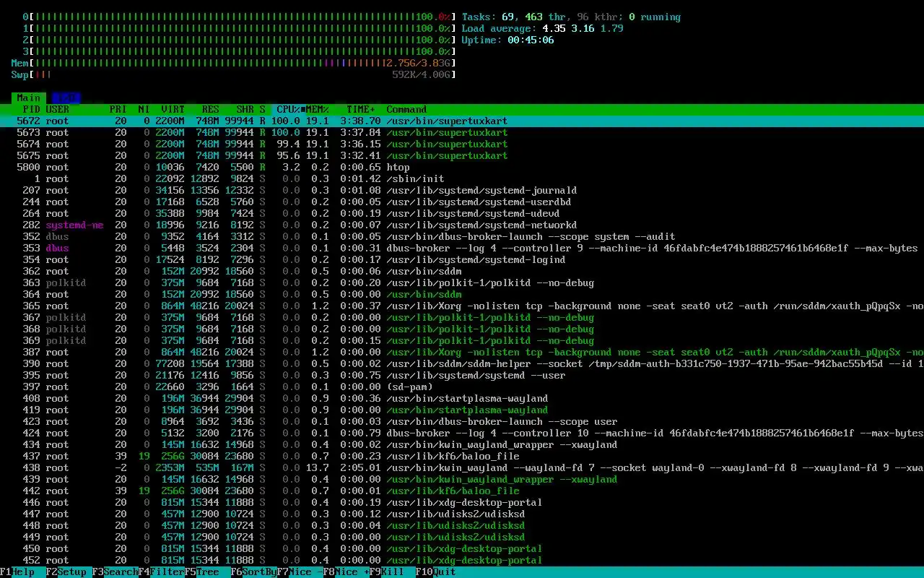The image size is (924, 578).
Task: Select the systemd --user process row
Action: click(x=462, y=375)
